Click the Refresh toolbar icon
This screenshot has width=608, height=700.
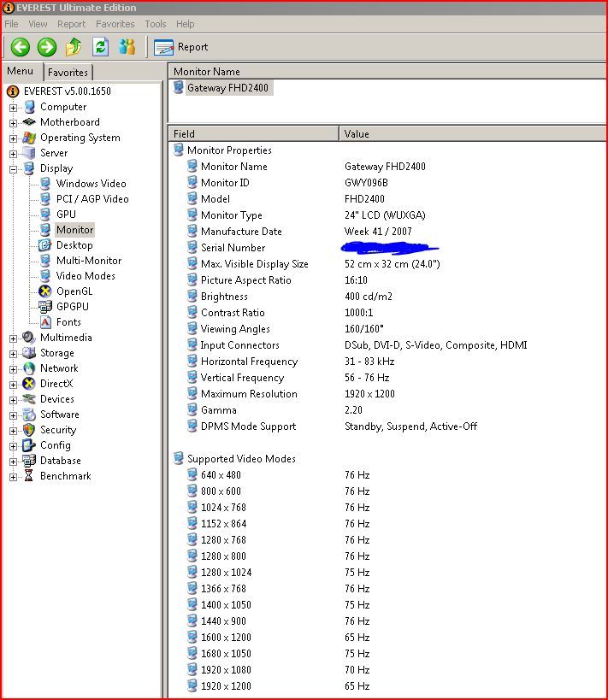(101, 47)
